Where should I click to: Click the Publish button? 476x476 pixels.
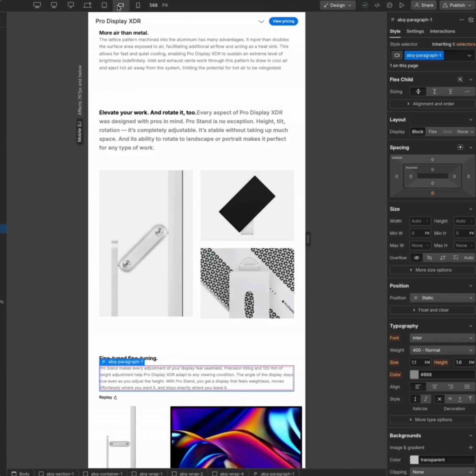[457, 5]
